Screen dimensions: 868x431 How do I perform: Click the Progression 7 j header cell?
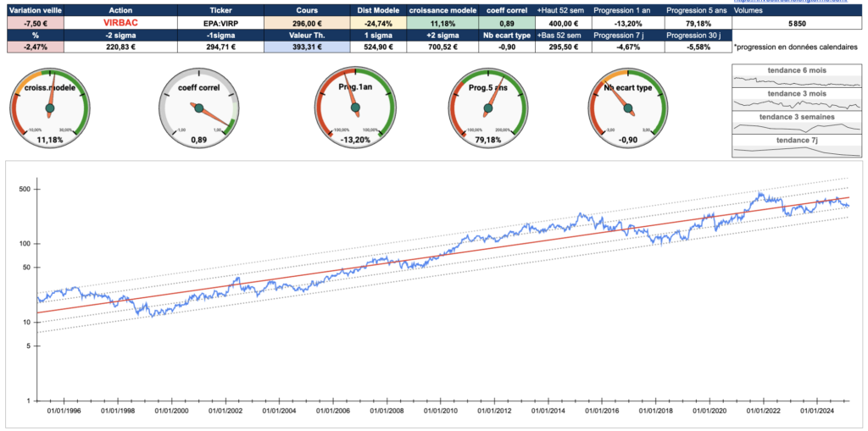coord(627,36)
